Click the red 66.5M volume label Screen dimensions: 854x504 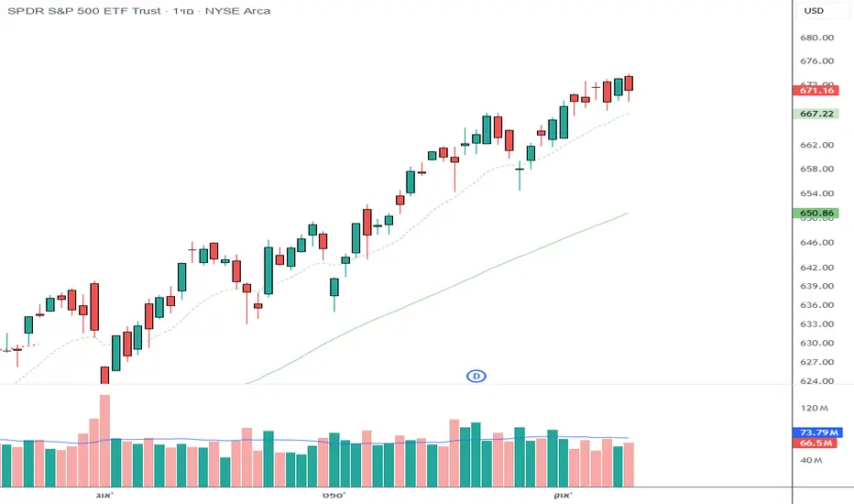pos(816,444)
